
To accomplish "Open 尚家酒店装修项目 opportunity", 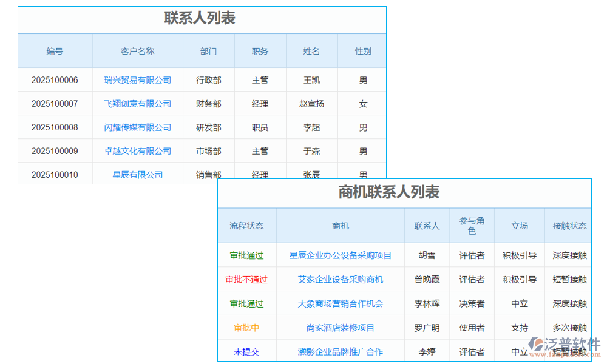I will (x=341, y=327).
